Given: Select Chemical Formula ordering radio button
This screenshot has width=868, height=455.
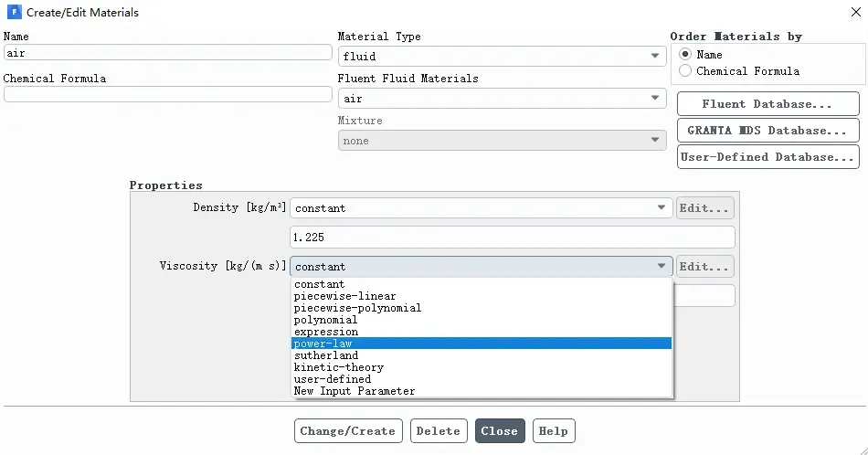Looking at the screenshot, I should [x=685, y=71].
